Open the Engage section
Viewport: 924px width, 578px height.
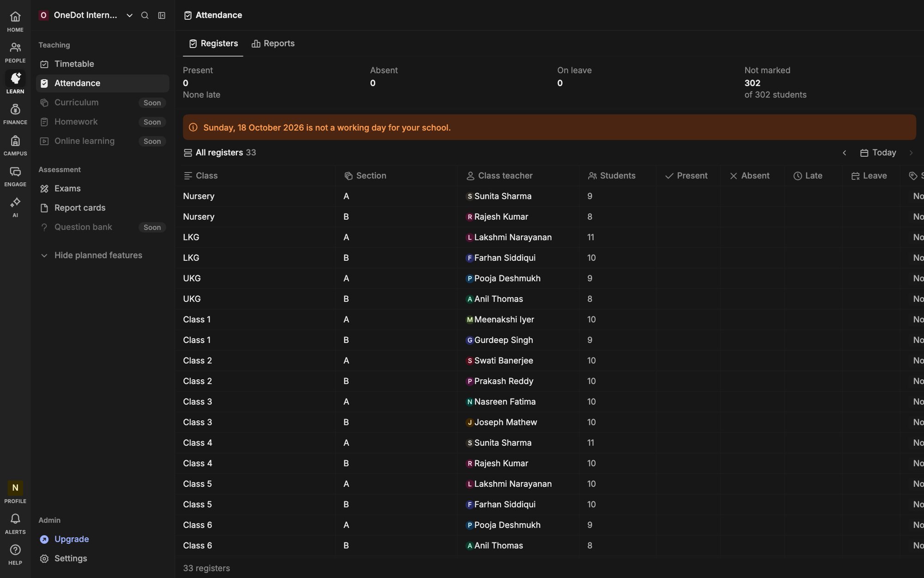[15, 176]
